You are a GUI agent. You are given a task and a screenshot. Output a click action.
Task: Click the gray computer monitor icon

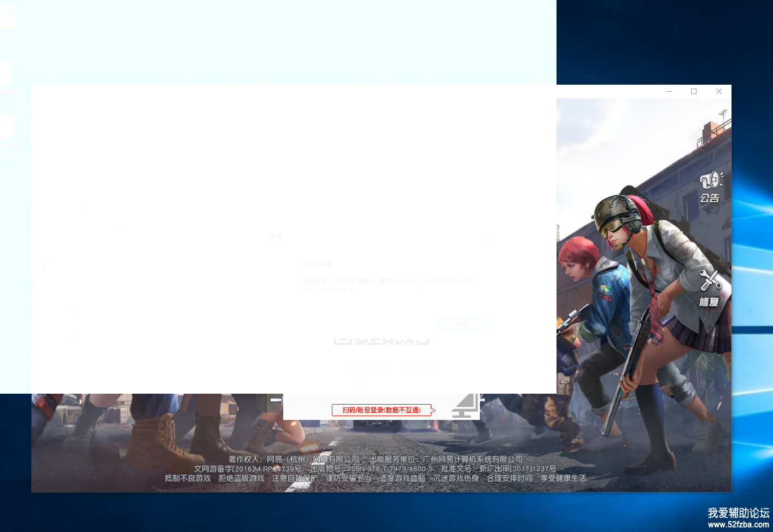tap(465, 406)
